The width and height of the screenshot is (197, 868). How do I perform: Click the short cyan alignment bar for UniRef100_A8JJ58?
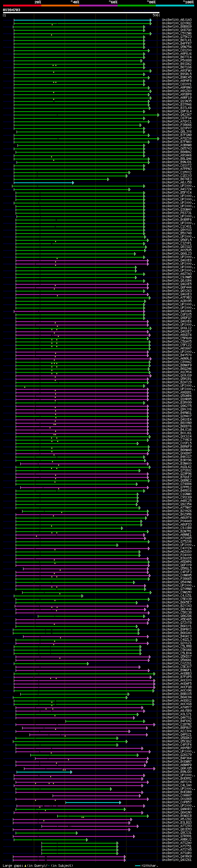tap(44, 183)
